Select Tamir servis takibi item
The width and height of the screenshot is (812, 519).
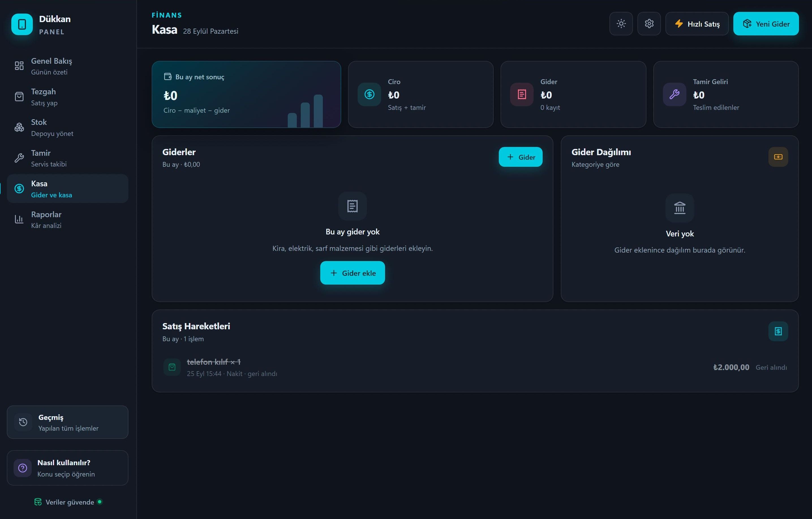pos(67,158)
